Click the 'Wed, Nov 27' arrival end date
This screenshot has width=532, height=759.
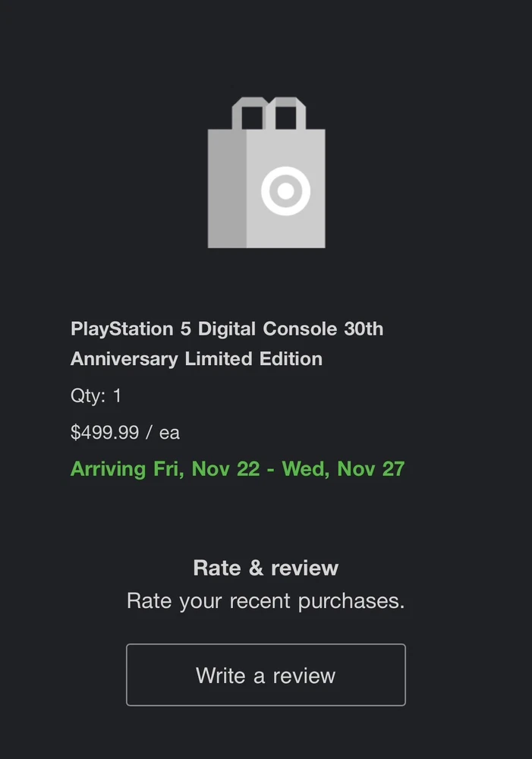point(343,469)
